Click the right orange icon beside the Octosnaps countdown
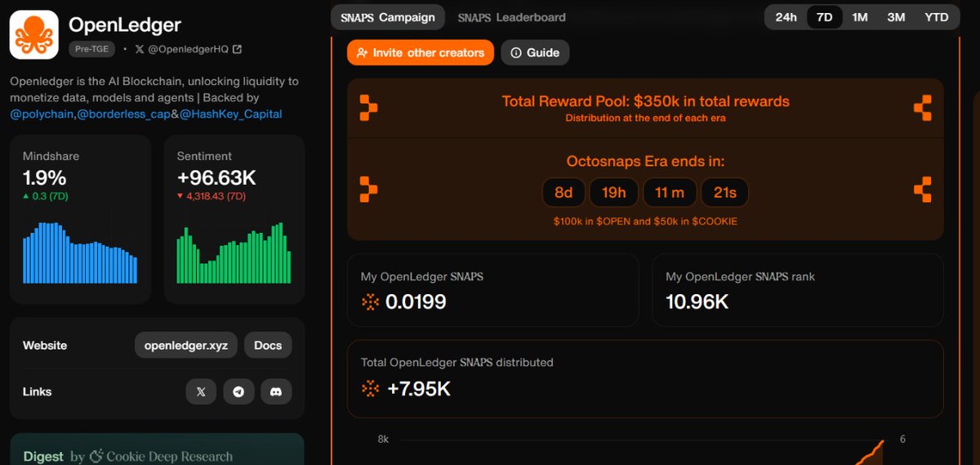This screenshot has width=980, height=465. click(922, 190)
